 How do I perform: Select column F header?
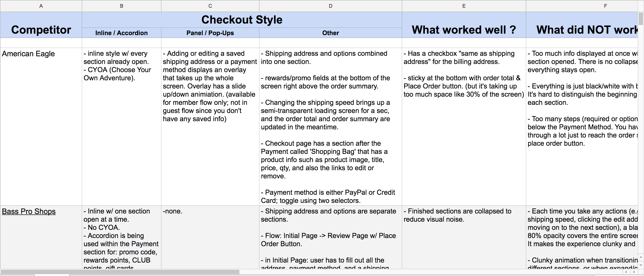pyautogui.click(x=582, y=6)
